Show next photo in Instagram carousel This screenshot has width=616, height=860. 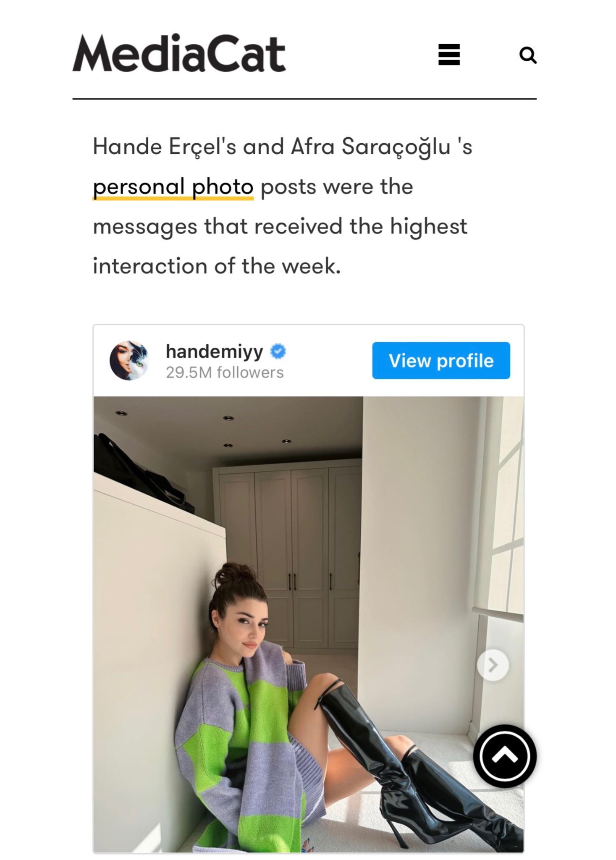pyautogui.click(x=493, y=665)
